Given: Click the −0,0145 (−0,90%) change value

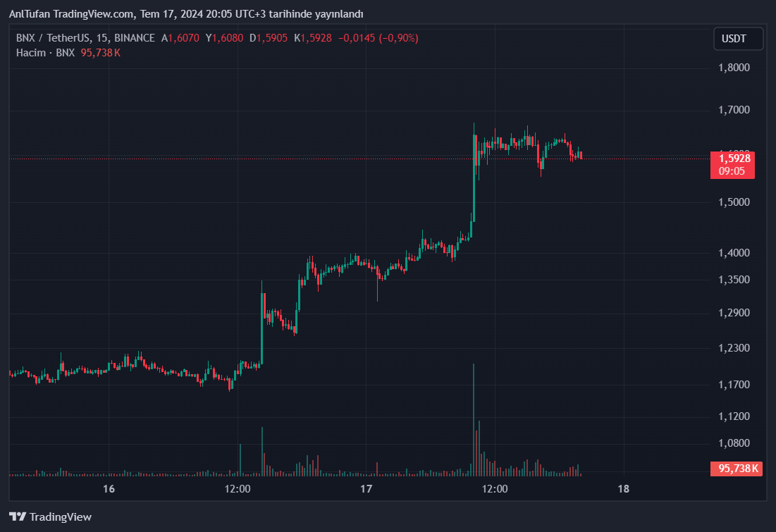Looking at the screenshot, I should pyautogui.click(x=378, y=38).
